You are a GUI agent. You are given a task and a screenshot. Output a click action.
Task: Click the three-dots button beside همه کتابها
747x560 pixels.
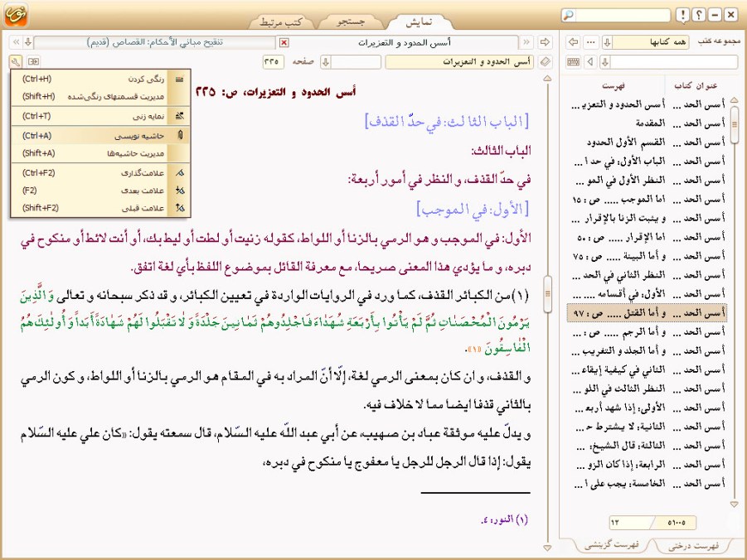coord(590,42)
